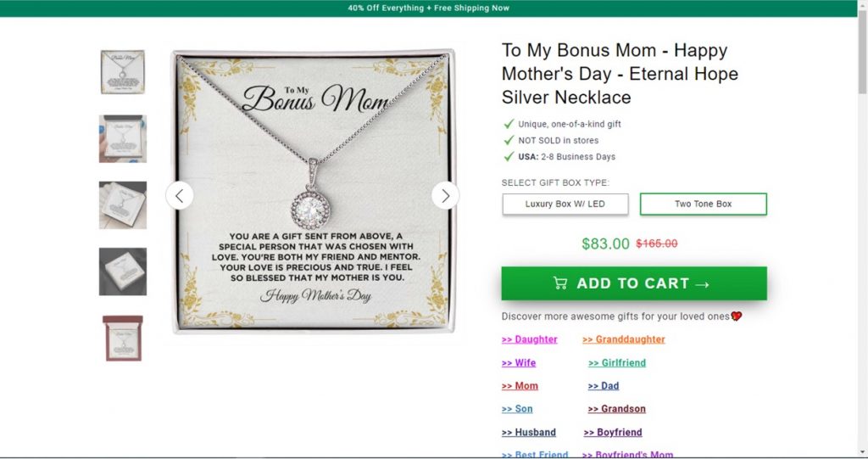Click the cart icon in Add to Cart
This screenshot has width=868, height=459.
point(560,283)
